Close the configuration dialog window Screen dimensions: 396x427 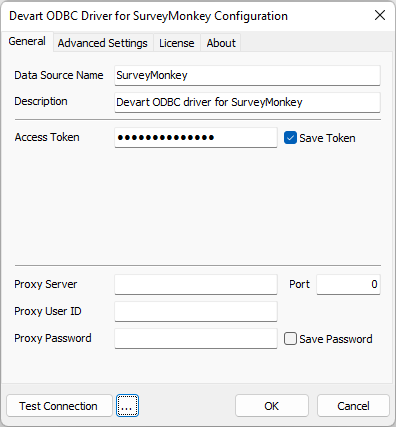pos(380,15)
